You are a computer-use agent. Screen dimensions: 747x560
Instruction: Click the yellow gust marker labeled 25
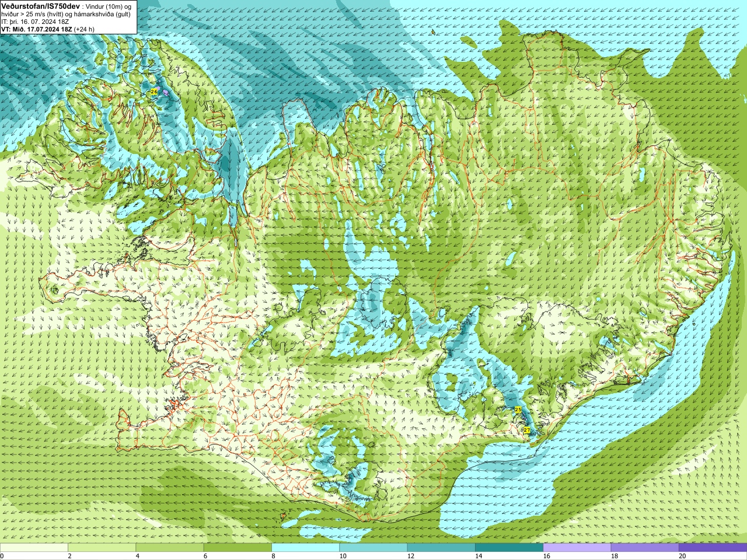(518, 410)
